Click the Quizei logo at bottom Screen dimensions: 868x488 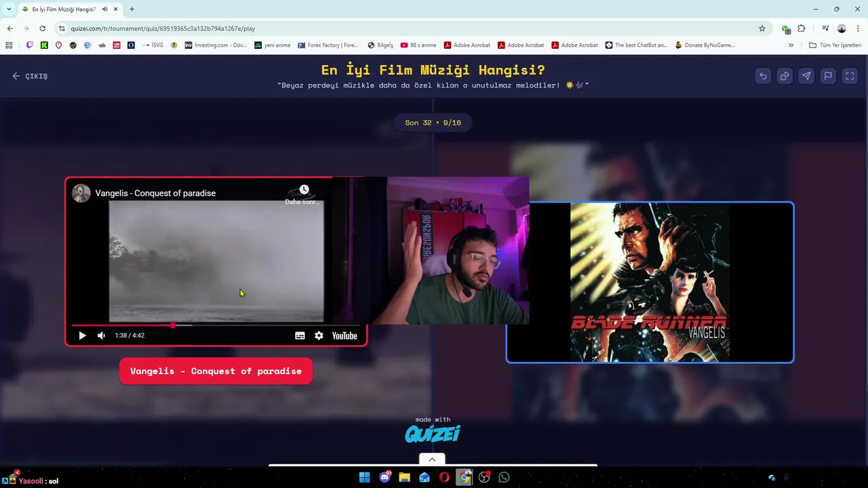(433, 433)
